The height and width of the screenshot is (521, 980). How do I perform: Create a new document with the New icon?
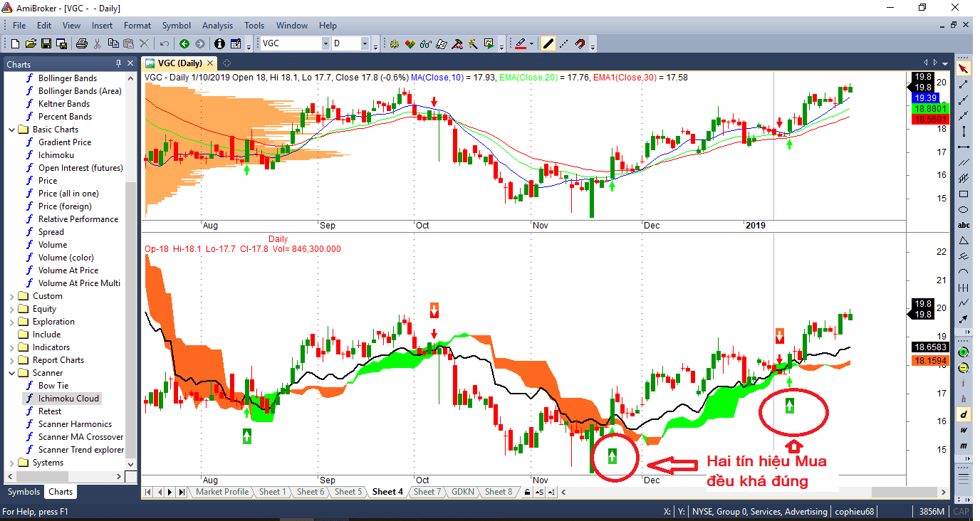click(x=15, y=43)
